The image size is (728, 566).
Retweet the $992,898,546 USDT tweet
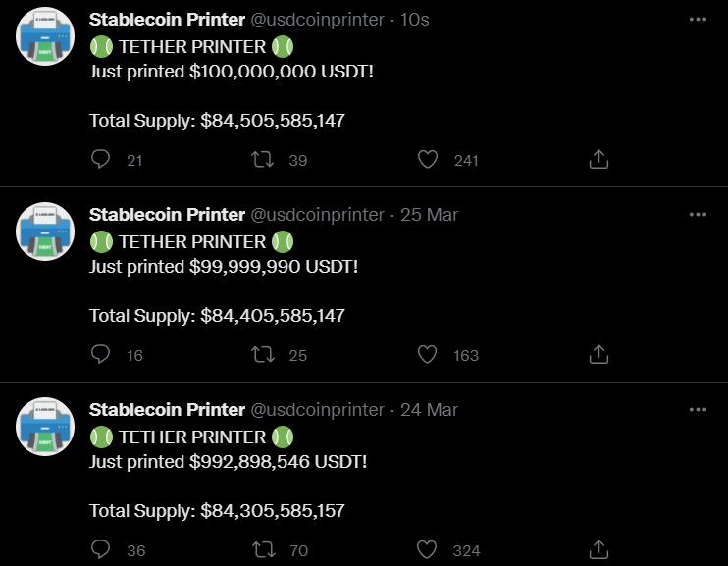click(263, 549)
